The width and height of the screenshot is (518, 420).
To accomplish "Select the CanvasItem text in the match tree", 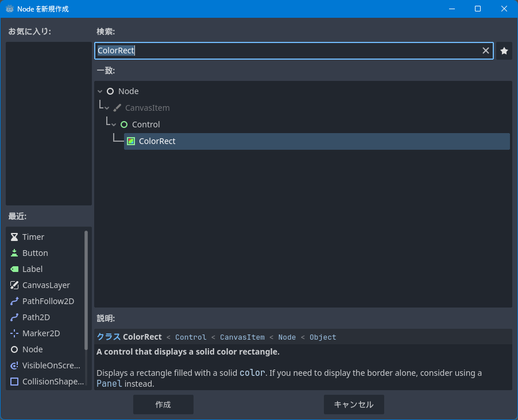I will [148, 108].
